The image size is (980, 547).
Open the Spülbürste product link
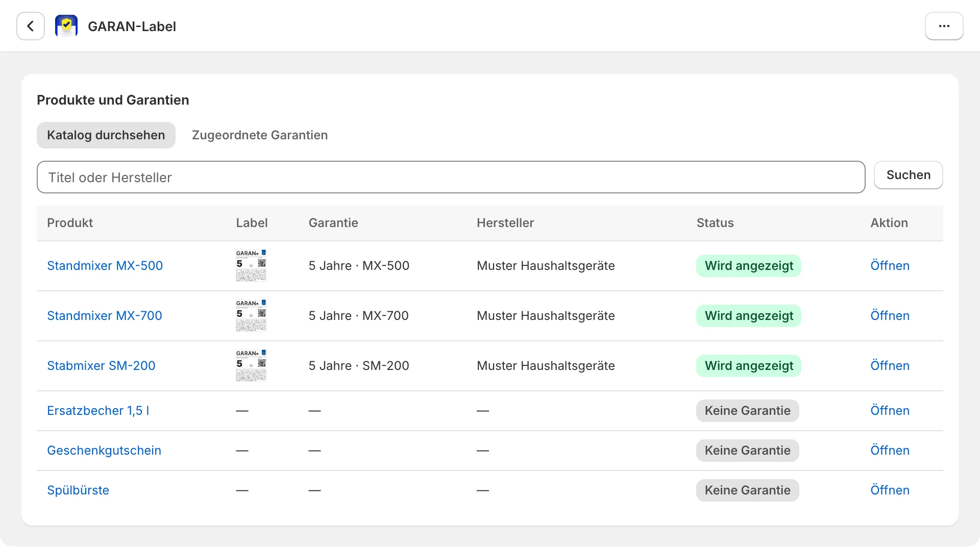point(78,490)
